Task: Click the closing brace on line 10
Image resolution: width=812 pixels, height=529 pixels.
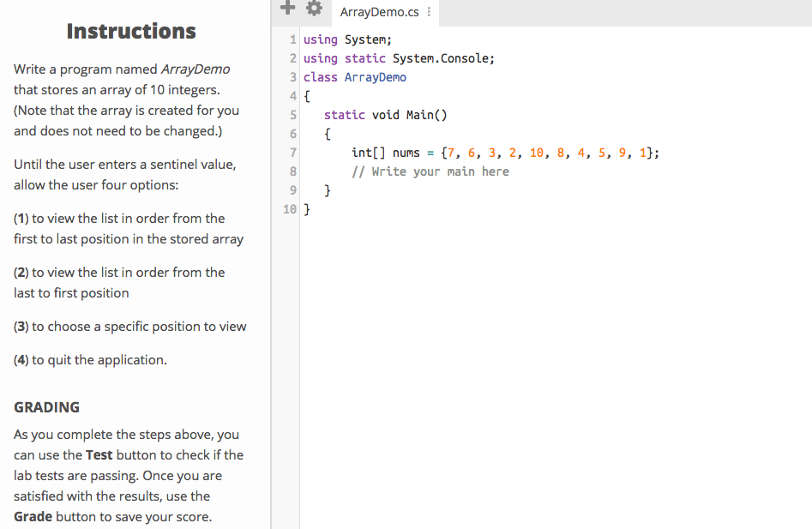Action: [306, 208]
